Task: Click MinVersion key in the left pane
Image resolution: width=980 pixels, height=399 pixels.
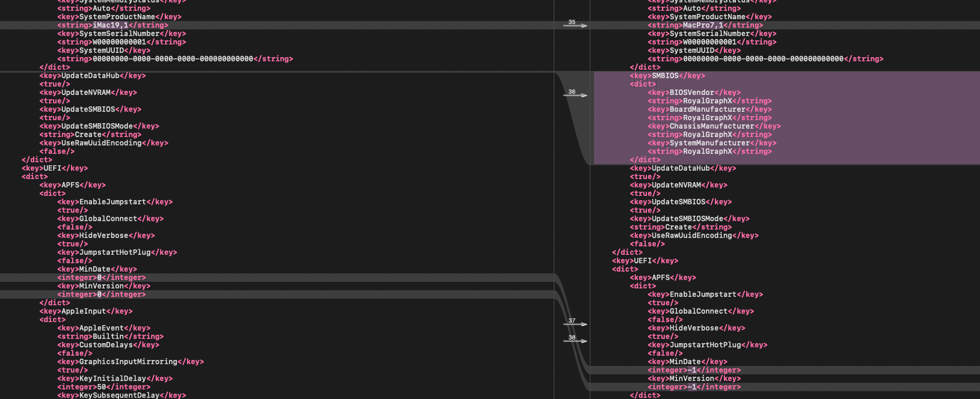Action: [x=104, y=286]
